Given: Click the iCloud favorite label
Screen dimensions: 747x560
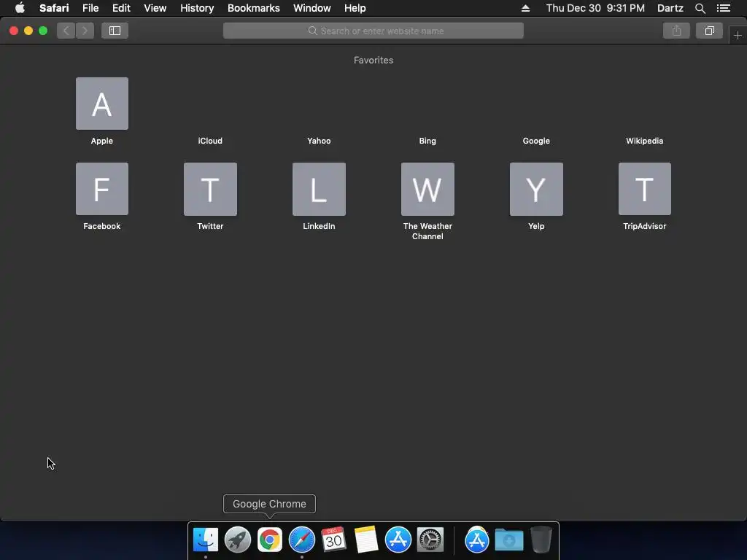Looking at the screenshot, I should tap(210, 141).
